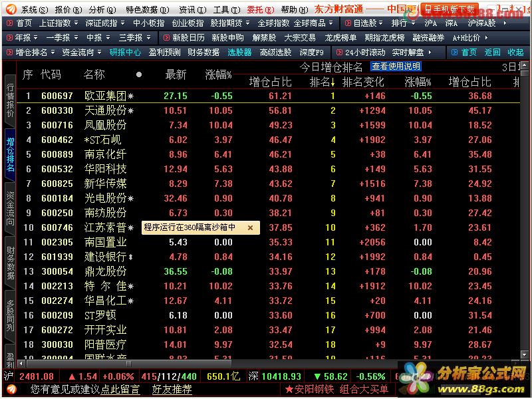Screen dimensions: 532x399
Task: Select stock row 600889 南京化纤
Action: click(268, 155)
